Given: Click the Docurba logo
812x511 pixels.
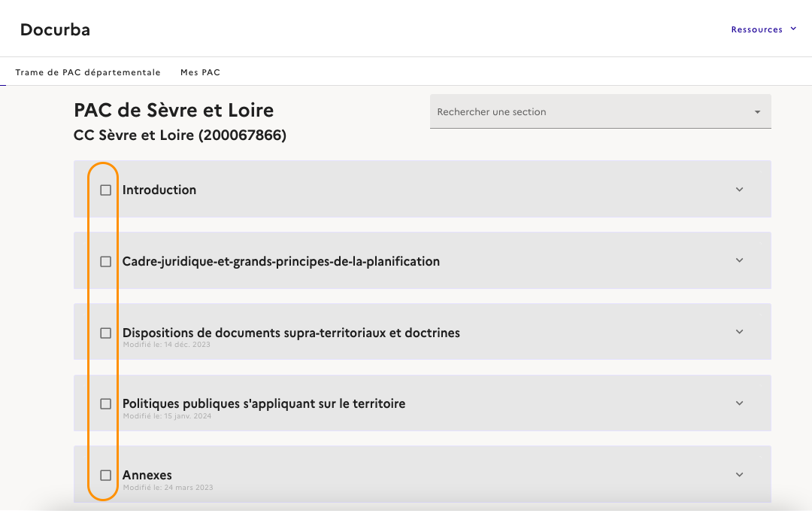Looking at the screenshot, I should [x=55, y=29].
